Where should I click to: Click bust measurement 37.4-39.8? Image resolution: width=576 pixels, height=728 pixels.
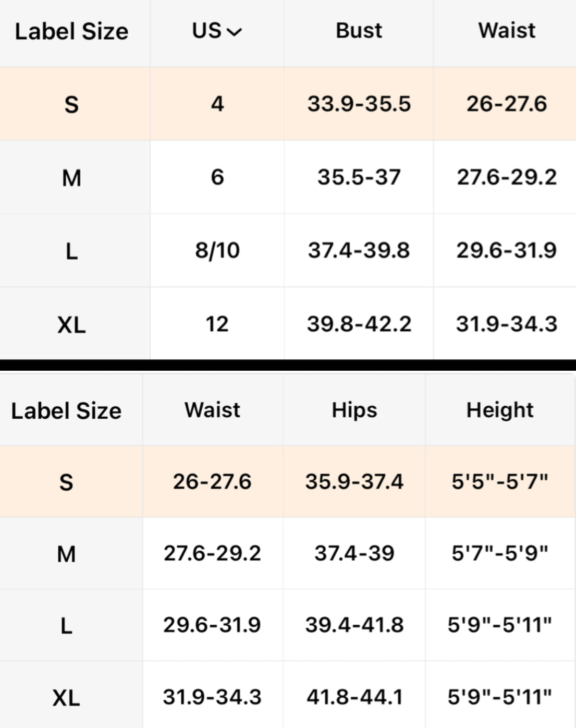[359, 250]
